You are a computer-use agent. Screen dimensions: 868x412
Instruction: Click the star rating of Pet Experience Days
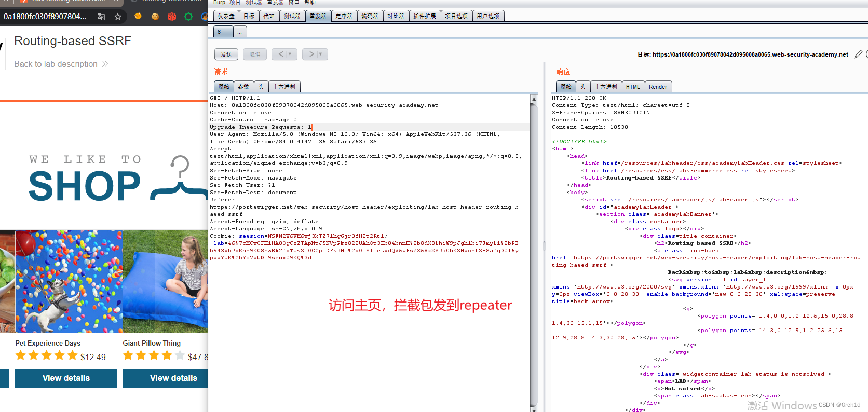tap(46, 355)
